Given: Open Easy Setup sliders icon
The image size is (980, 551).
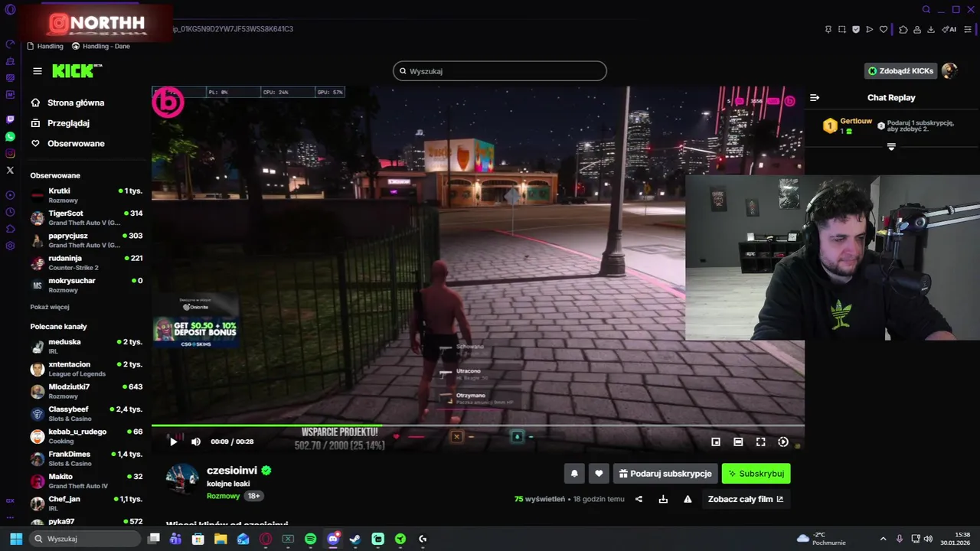Looking at the screenshot, I should tap(969, 29).
